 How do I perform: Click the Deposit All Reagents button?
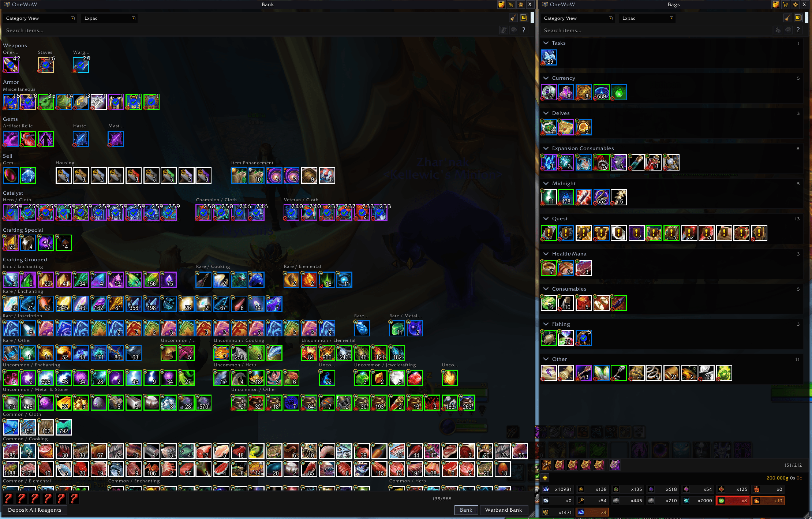[35, 510]
